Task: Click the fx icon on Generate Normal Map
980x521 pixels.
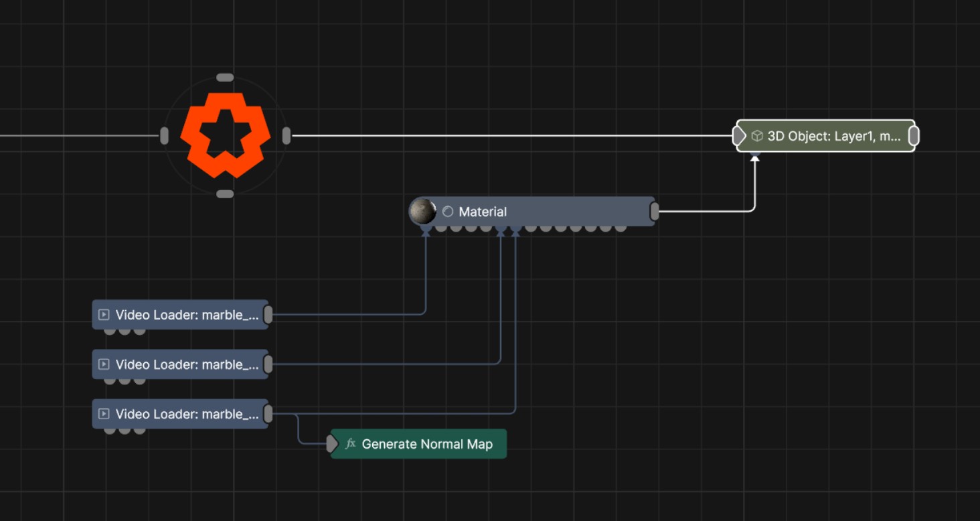Action: click(x=350, y=444)
